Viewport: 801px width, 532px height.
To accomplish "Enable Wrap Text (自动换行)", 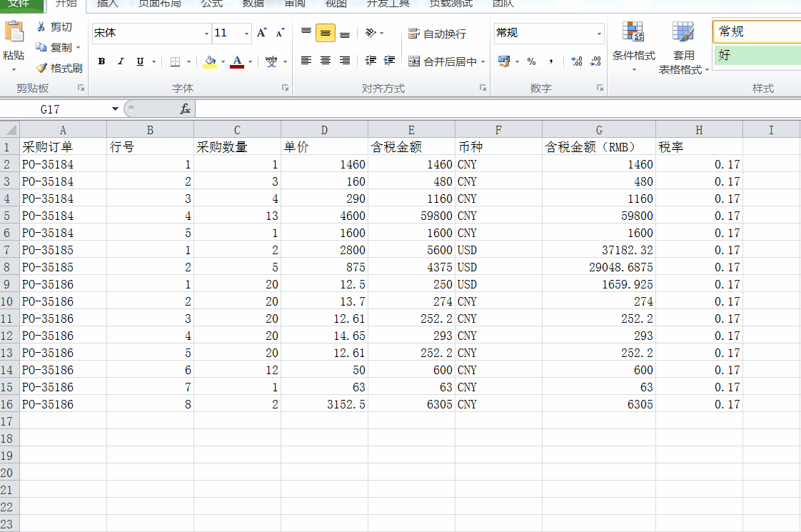I will (438, 34).
